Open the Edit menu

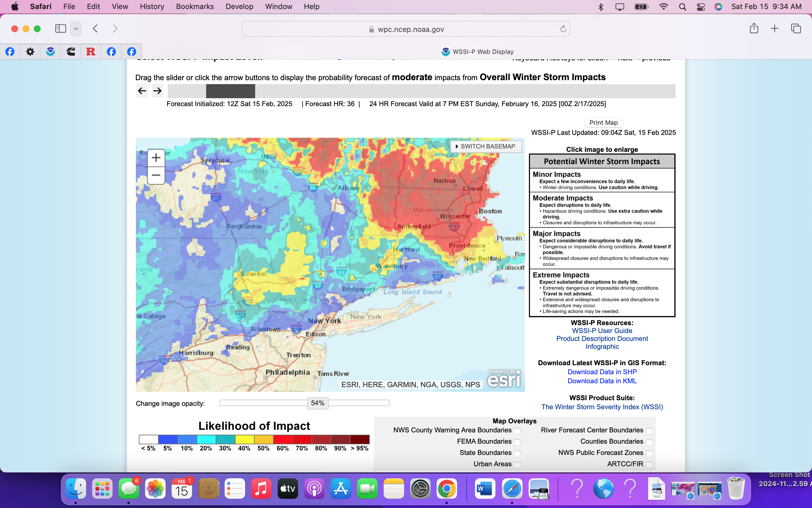[93, 7]
